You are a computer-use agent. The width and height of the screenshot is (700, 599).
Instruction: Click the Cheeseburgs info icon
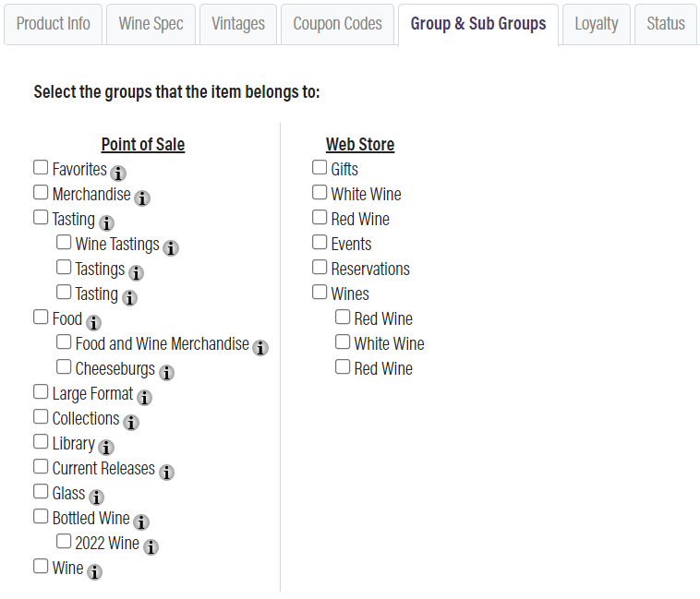coord(166,372)
